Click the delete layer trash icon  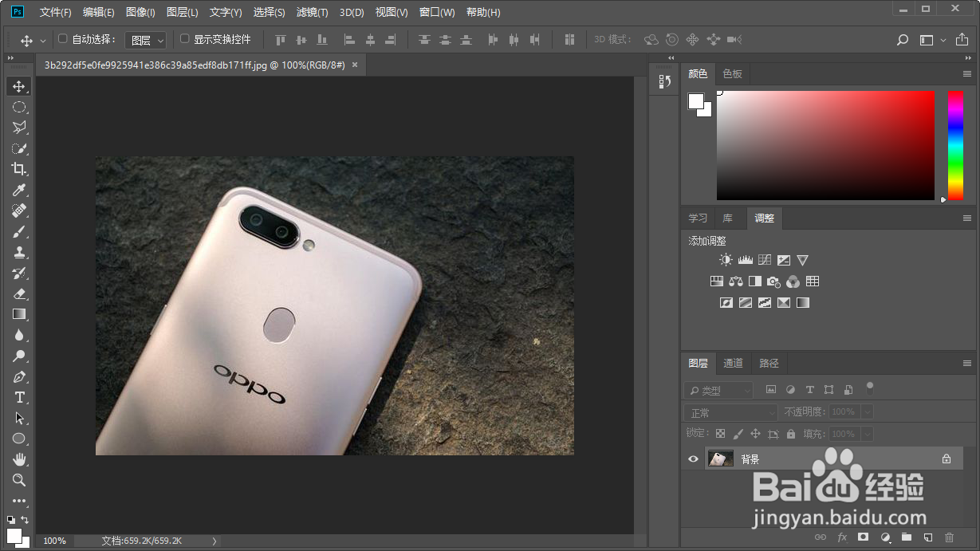(x=949, y=537)
